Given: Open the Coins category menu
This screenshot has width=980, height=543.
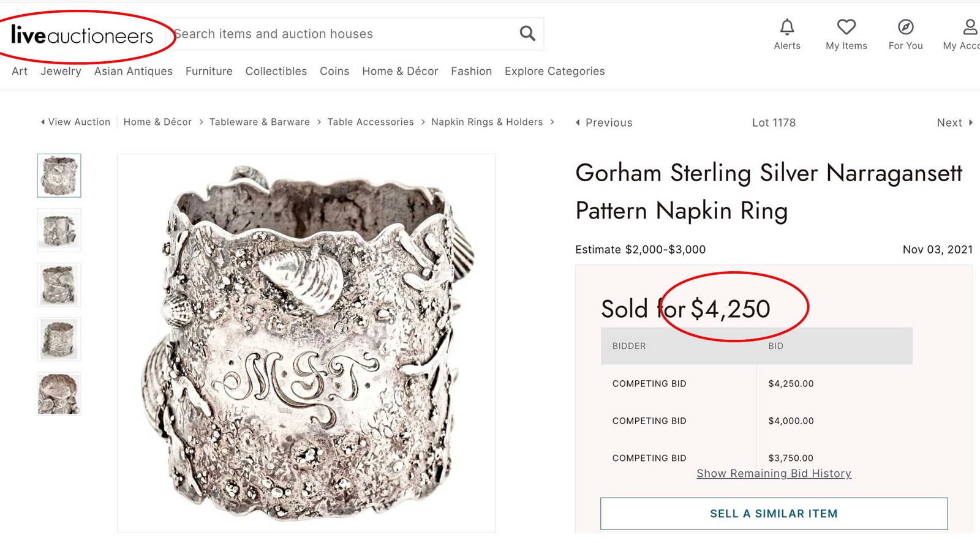Looking at the screenshot, I should (x=334, y=71).
